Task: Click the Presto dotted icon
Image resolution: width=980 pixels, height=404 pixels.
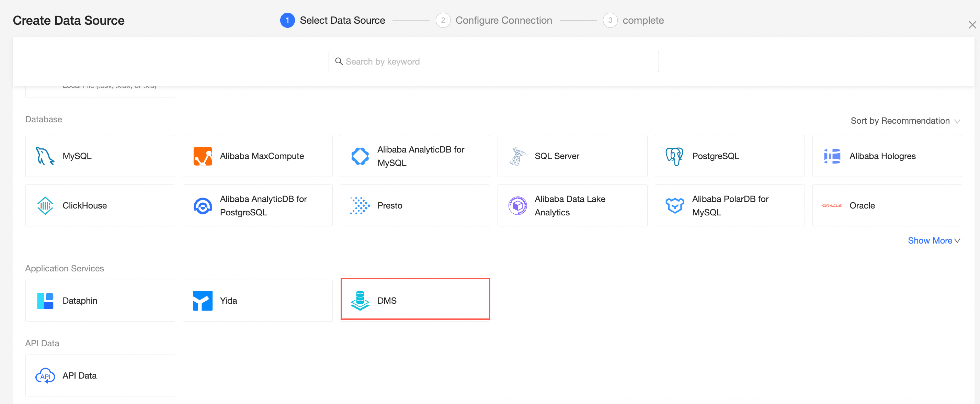Action: point(360,206)
